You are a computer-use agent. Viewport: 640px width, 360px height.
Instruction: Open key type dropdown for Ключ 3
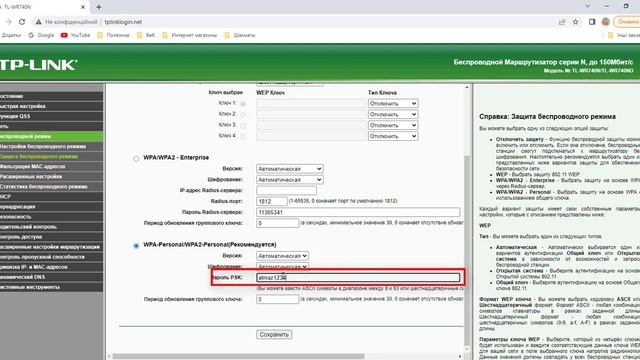pyautogui.click(x=393, y=125)
